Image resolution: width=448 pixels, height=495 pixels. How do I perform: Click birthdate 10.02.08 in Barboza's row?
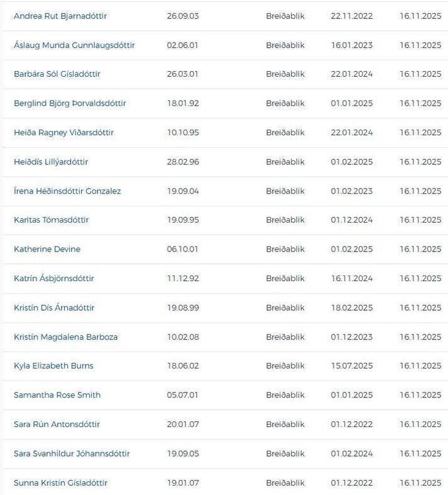pyautogui.click(x=183, y=337)
